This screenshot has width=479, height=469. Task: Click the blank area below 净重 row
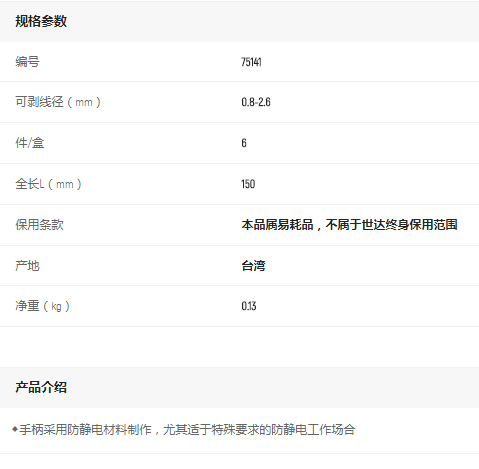click(x=239, y=347)
